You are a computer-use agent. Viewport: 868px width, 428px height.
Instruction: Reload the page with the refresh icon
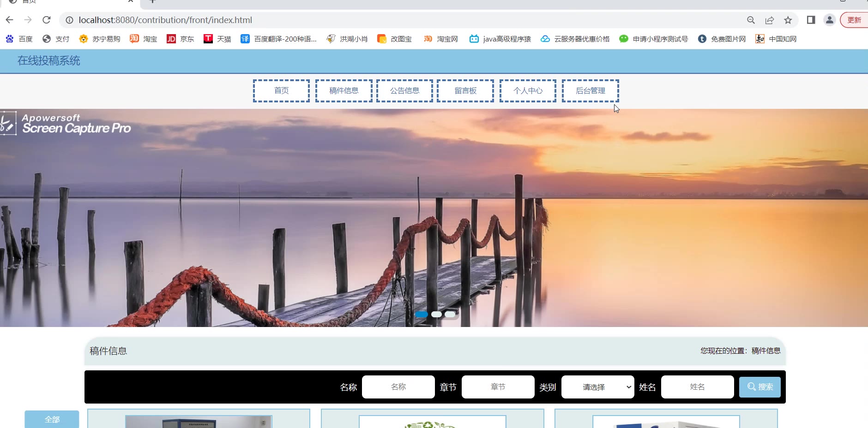pos(47,20)
